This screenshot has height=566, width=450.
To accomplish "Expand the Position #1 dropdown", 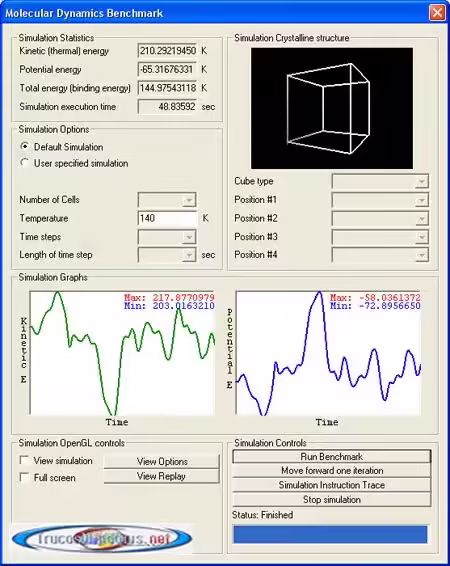I will (380, 200).
